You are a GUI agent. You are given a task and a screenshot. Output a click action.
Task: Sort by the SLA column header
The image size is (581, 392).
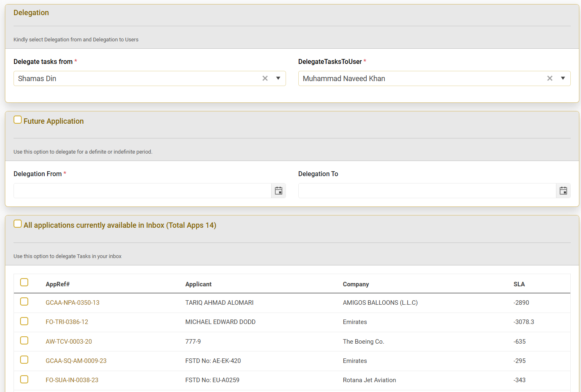[x=519, y=284]
